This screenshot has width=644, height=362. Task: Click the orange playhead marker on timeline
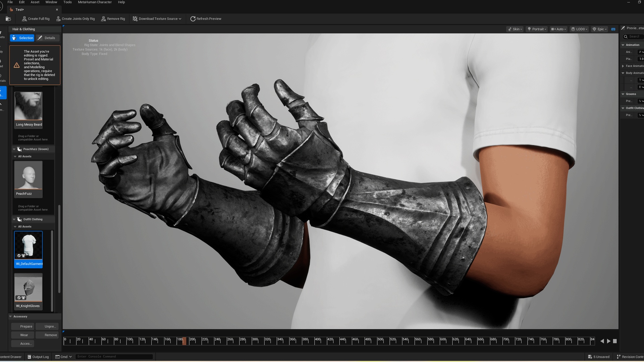click(x=184, y=341)
